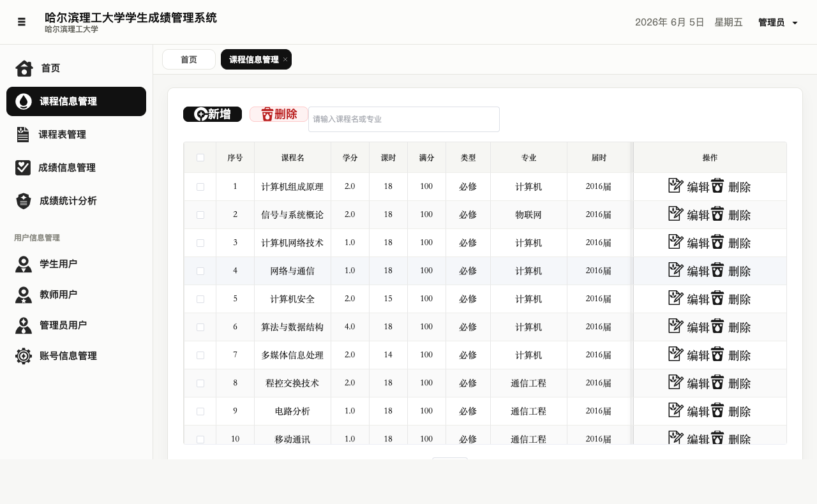Click the 管理员用户 person icon
This screenshot has width=817, height=504.
[24, 325]
